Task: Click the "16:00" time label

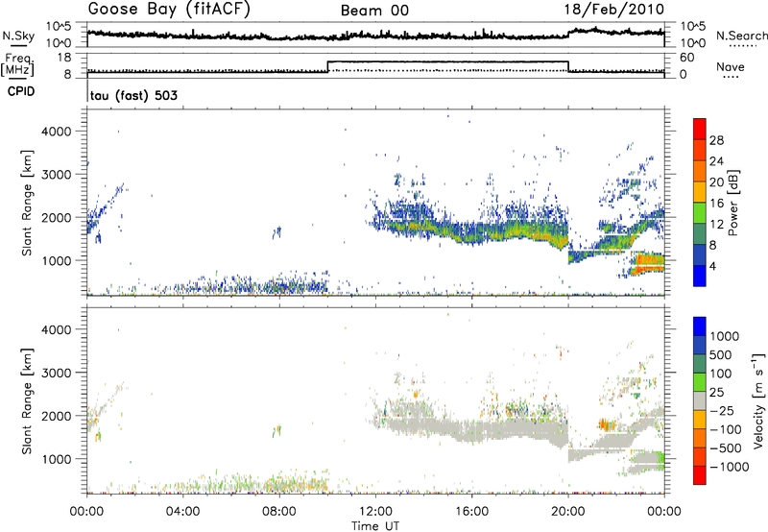Action: [471, 512]
